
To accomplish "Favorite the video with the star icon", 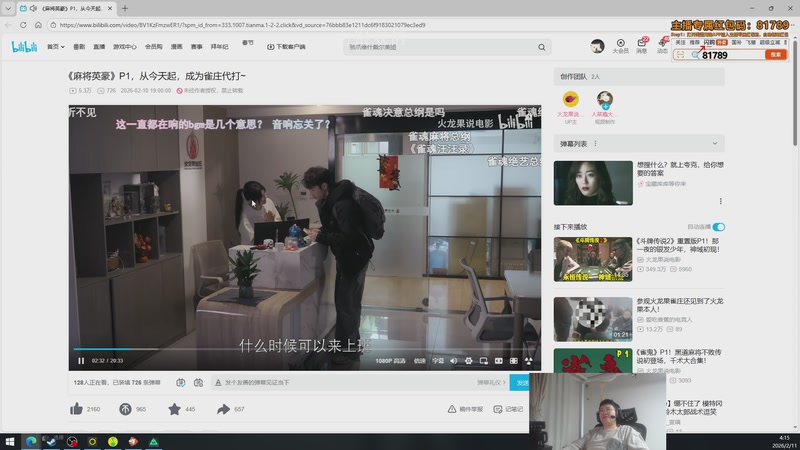I will (174, 409).
